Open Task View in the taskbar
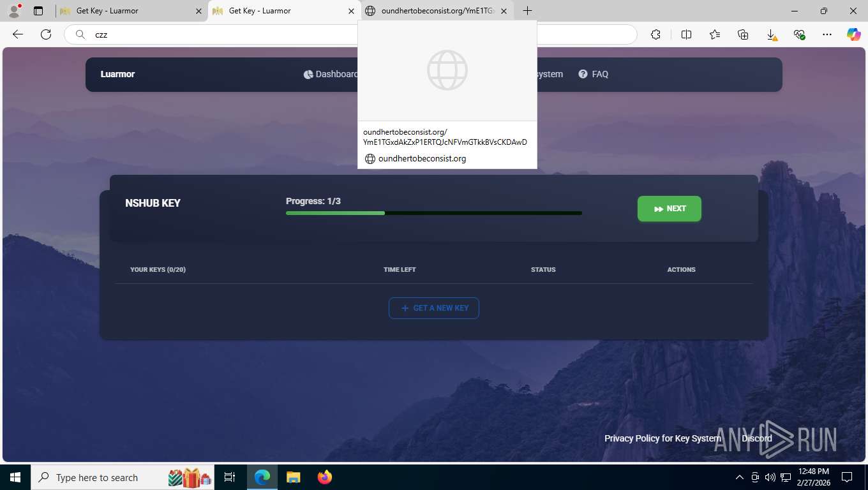This screenshot has width=868, height=490. (x=230, y=477)
